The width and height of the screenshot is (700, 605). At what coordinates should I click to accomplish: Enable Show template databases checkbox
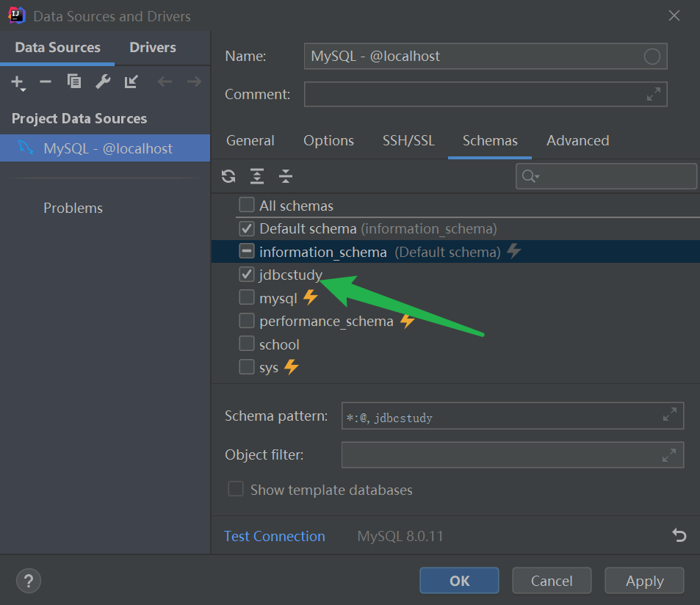pos(236,489)
